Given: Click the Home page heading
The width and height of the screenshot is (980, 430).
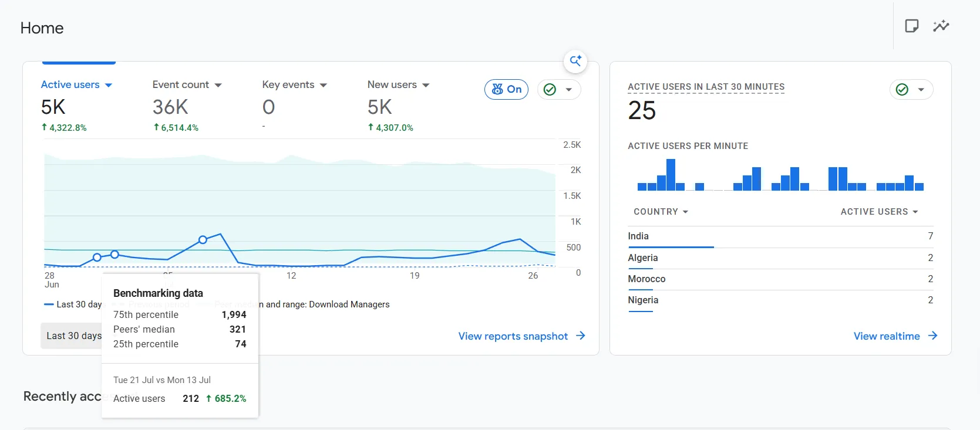Looking at the screenshot, I should [42, 28].
